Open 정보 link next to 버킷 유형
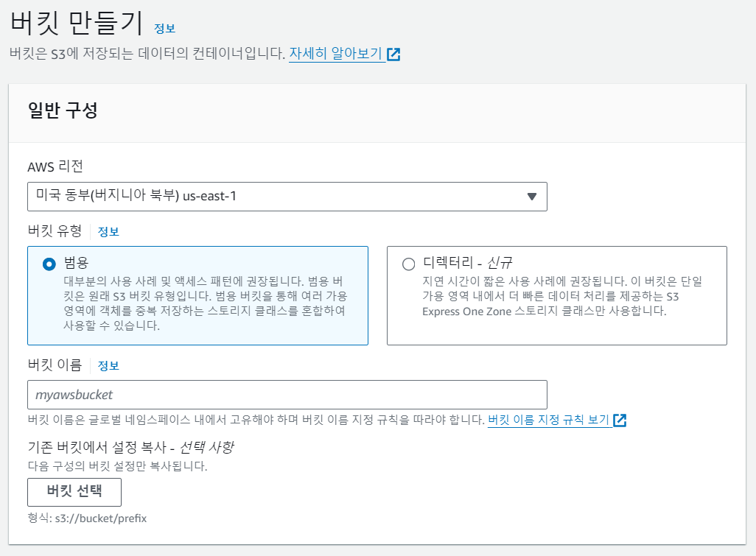The height and width of the screenshot is (556, 756). [108, 232]
